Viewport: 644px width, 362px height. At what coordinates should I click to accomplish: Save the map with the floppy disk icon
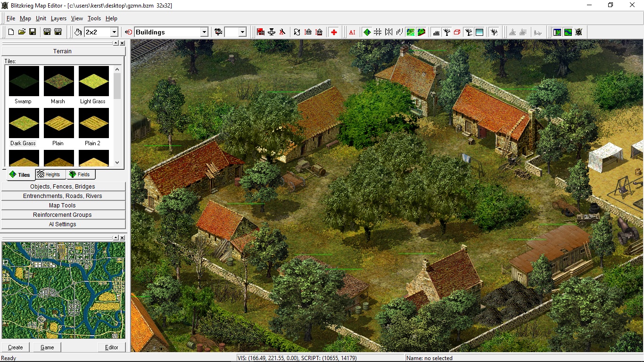click(33, 32)
